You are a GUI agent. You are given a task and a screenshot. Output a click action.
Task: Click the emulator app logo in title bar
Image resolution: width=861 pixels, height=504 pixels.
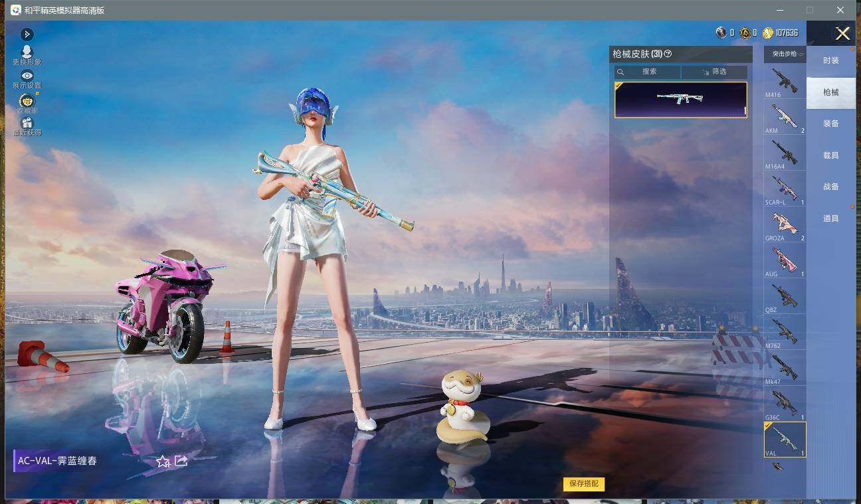coord(15,10)
